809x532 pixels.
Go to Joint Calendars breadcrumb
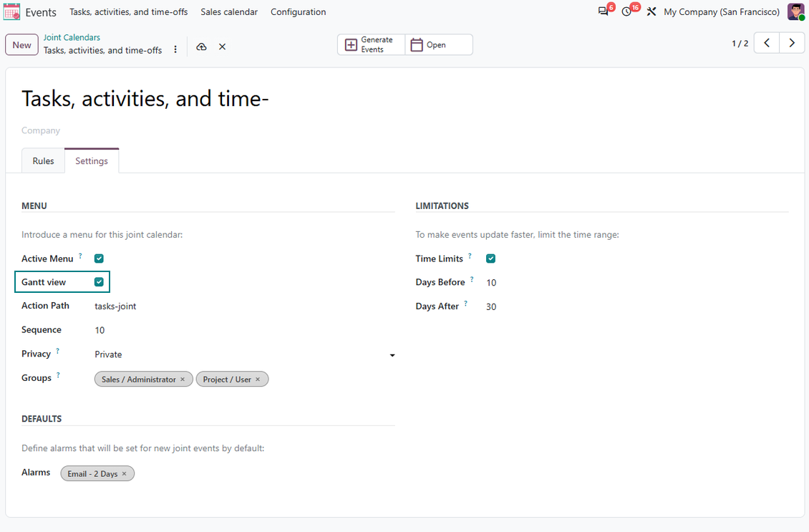pyautogui.click(x=72, y=37)
